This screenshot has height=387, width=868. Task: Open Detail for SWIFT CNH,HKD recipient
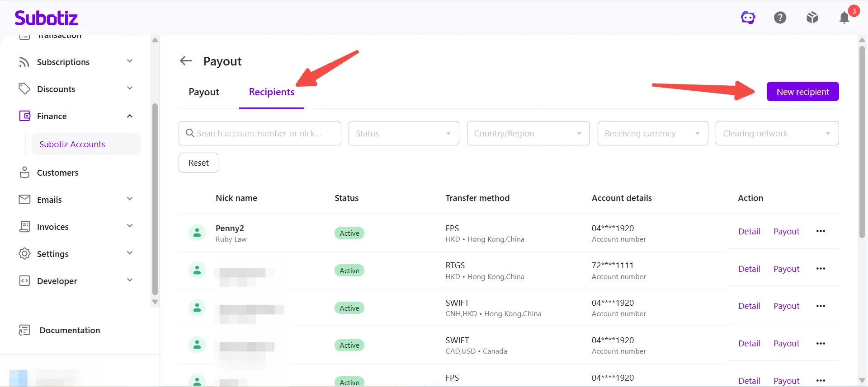(749, 306)
